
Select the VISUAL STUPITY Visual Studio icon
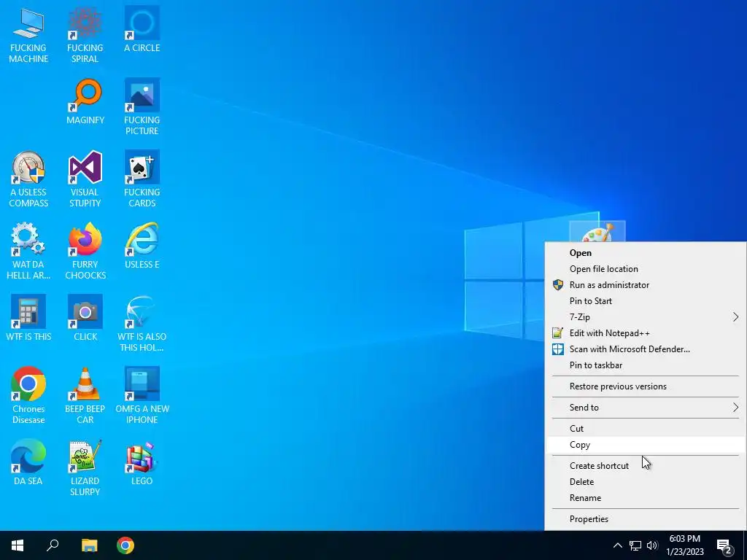point(85,179)
